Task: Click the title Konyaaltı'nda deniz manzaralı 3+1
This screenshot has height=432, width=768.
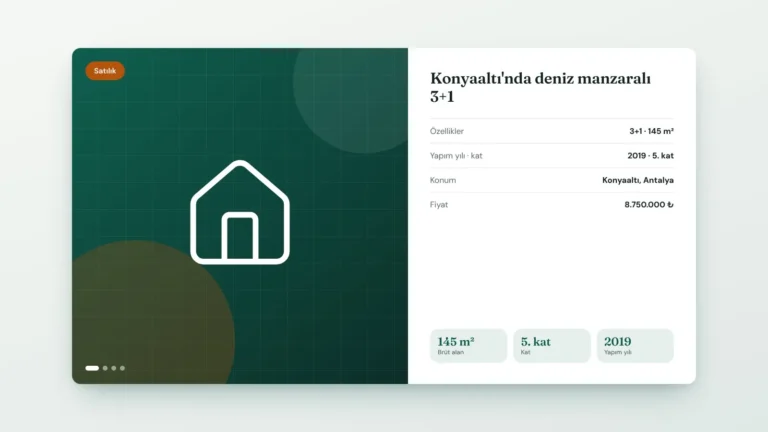Action: [x=540, y=87]
